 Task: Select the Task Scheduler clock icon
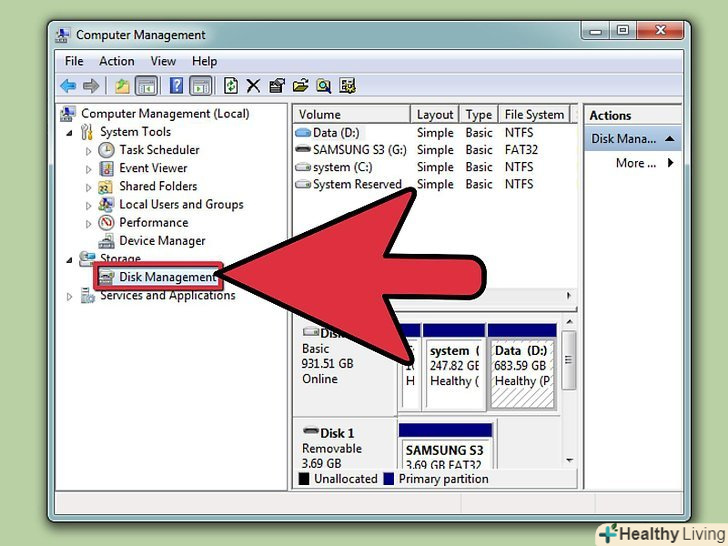pyautogui.click(x=106, y=150)
